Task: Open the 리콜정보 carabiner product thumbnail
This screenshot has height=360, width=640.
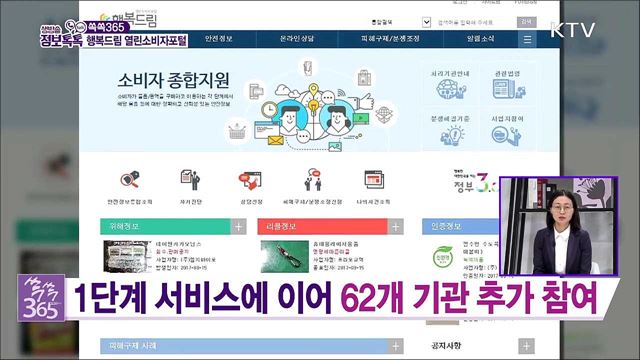Action: (284, 256)
